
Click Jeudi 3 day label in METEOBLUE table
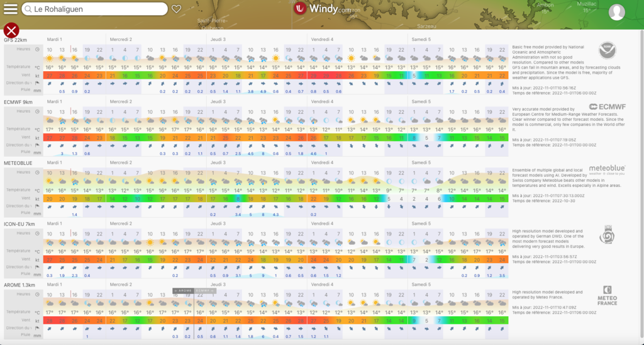(x=218, y=162)
